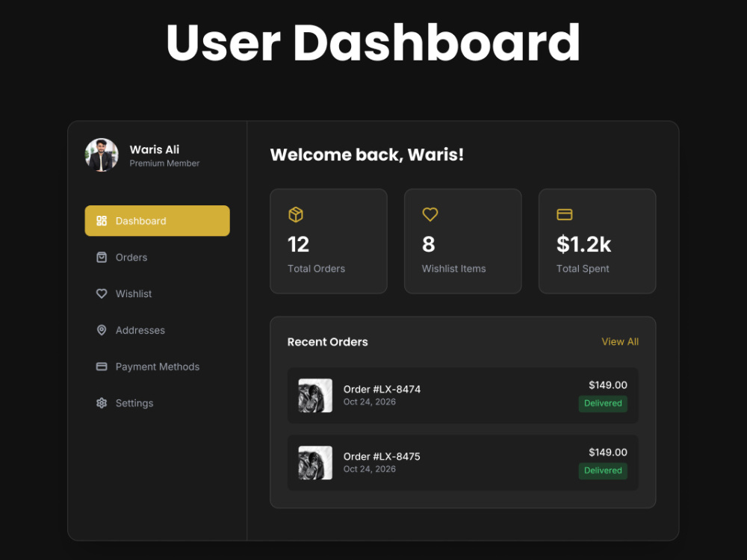The height and width of the screenshot is (560, 747).
Task: Click the Order #LX-8474 title text
Action: 382,389
